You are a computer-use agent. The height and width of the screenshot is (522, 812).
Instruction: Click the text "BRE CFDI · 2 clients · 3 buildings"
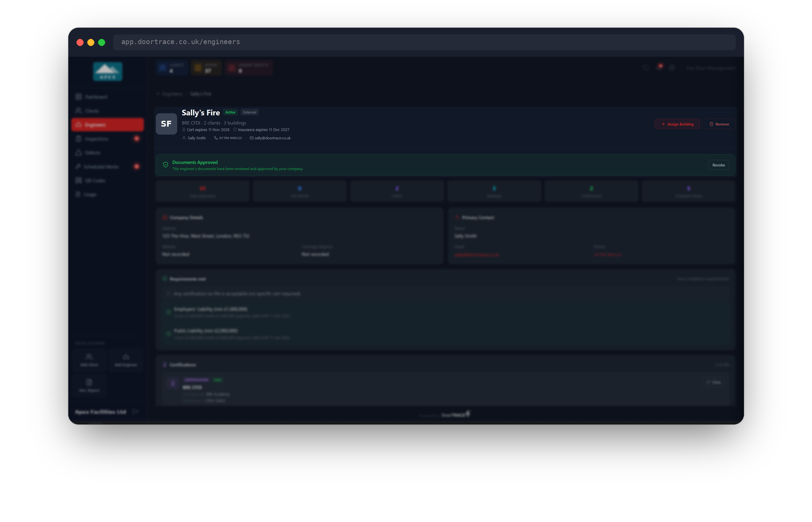[214, 123]
